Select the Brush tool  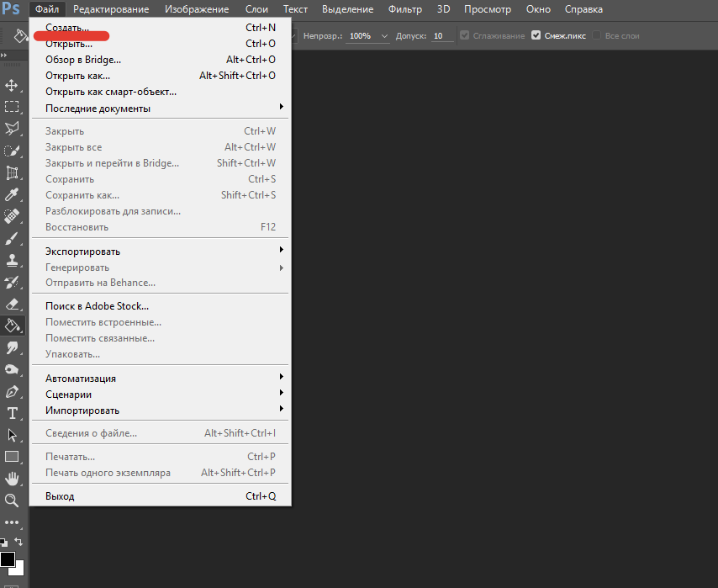coord(12,238)
